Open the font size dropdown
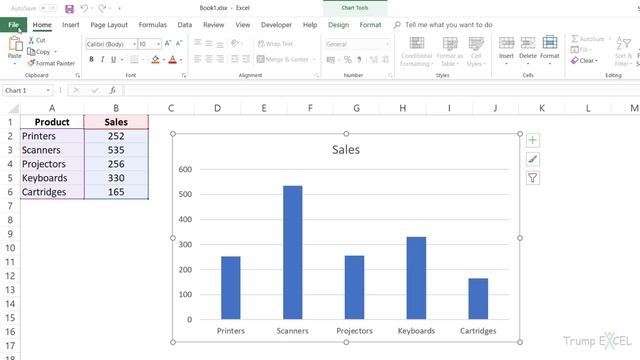 [158, 44]
